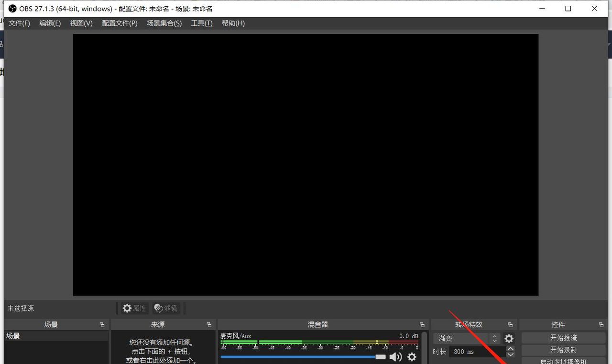Open the 工具(T) menu
This screenshot has width=612, height=364.
[202, 23]
